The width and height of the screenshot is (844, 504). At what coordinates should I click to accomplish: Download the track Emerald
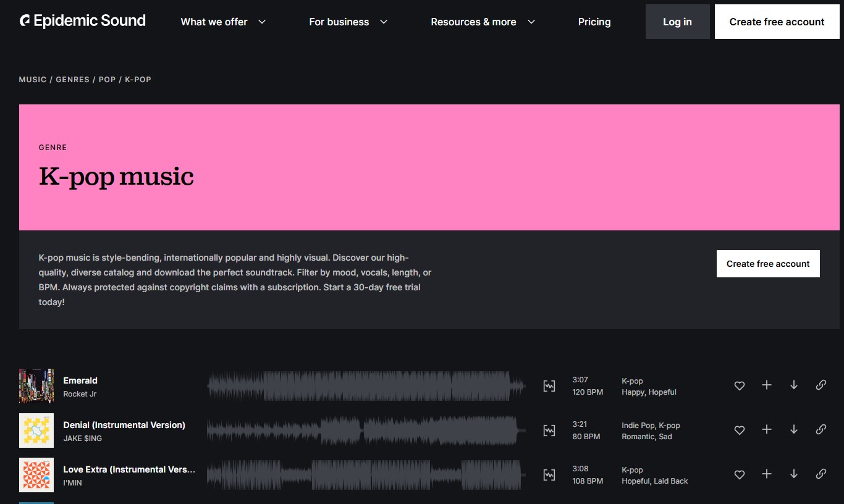[x=793, y=385]
